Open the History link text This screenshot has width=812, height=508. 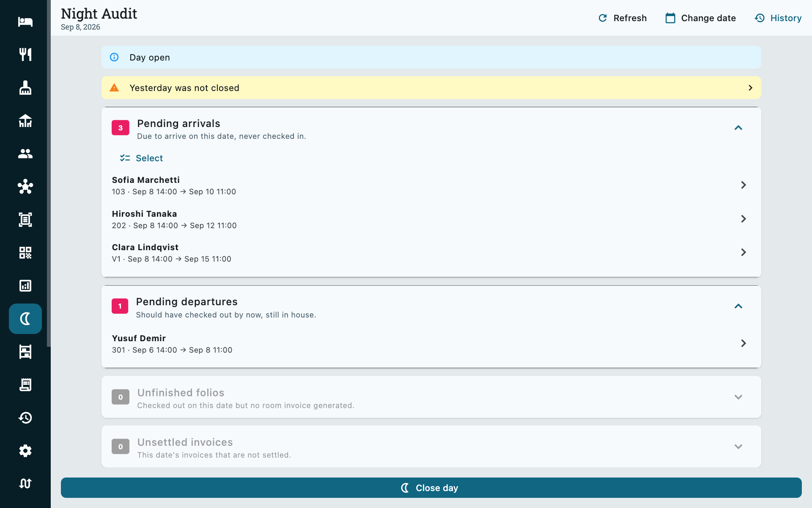(786, 18)
